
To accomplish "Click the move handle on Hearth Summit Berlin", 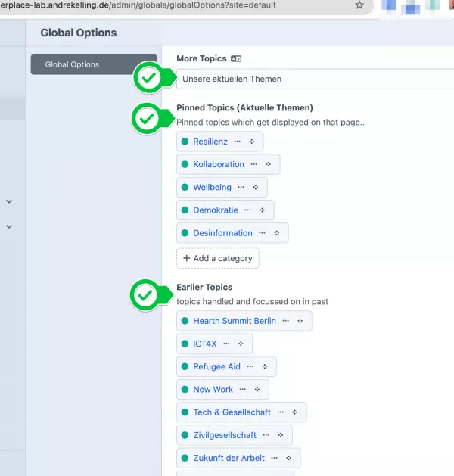I will [300, 321].
